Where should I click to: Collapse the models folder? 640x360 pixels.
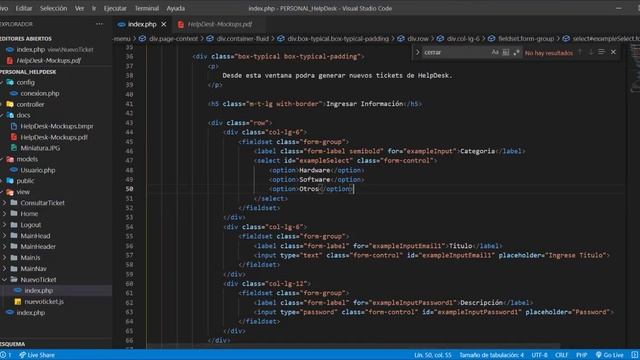pos(27,159)
